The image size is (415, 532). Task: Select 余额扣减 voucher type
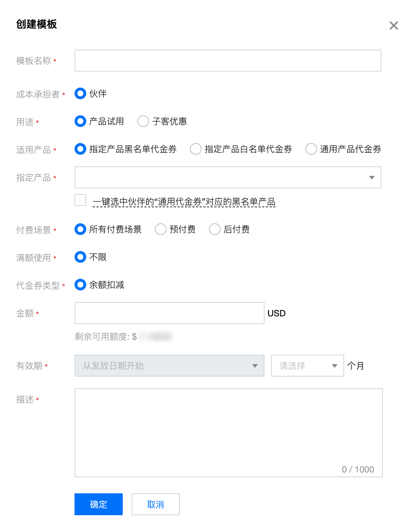click(x=80, y=285)
